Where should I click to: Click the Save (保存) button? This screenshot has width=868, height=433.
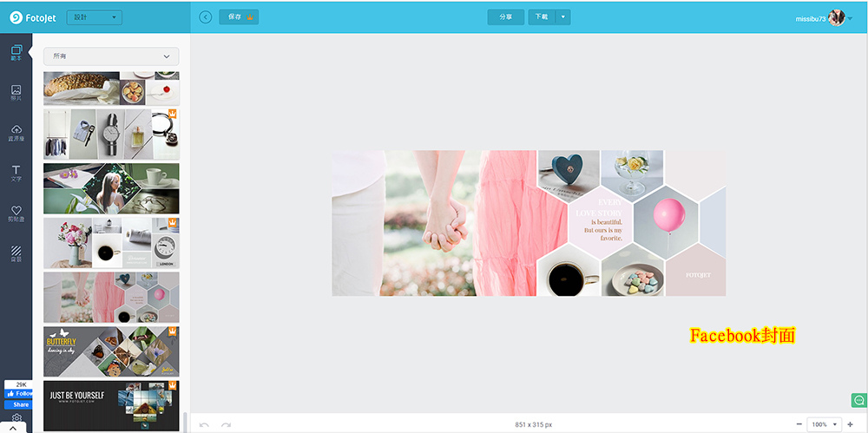click(x=239, y=17)
